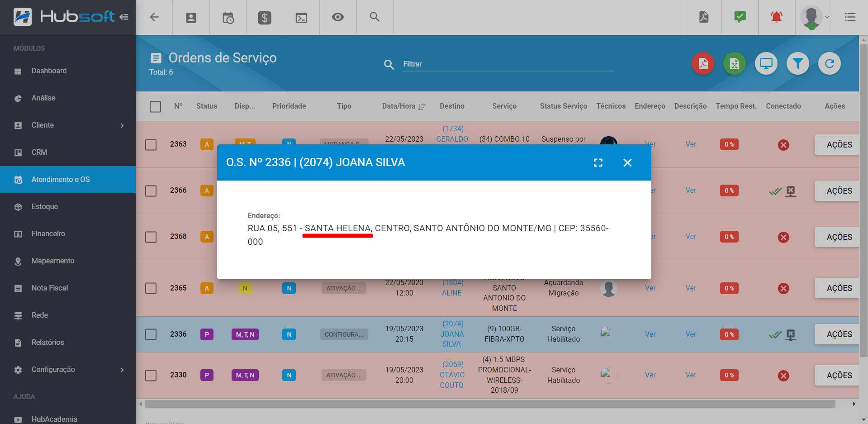
Task: Open the top-right list menu icon
Action: tap(850, 17)
